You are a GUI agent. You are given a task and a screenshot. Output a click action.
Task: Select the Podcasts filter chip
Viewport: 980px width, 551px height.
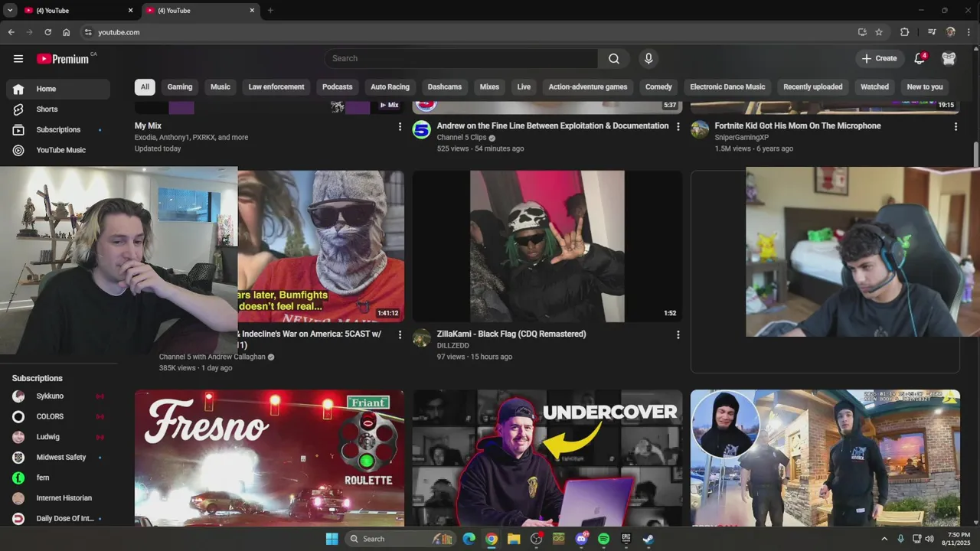338,87
